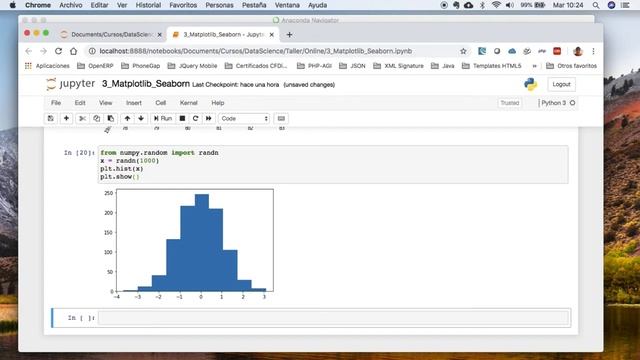
Task: Move selected cell up with the arrow icon
Action: 127,118
